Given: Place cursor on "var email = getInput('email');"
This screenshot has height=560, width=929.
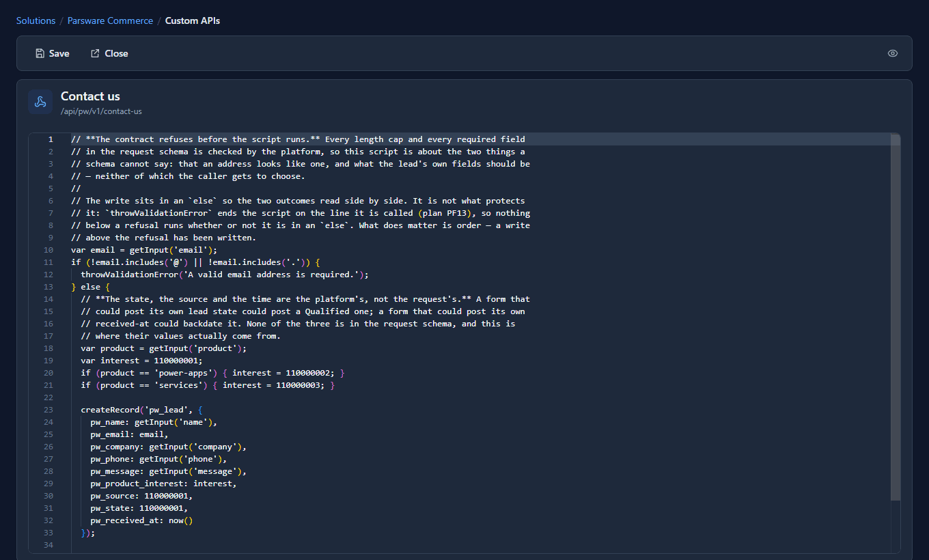Looking at the screenshot, I should [144, 250].
